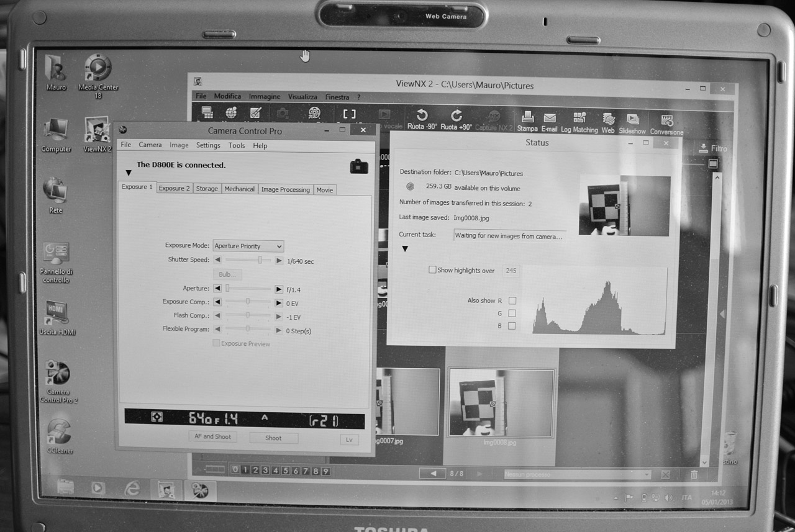Click Lv live view button
Screen dimensions: 795x532
coord(350,439)
